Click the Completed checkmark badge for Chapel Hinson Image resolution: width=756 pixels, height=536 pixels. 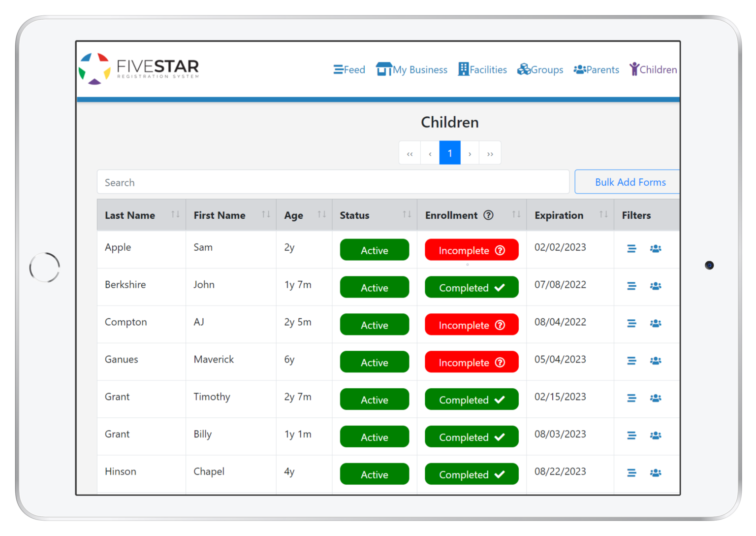500,474
